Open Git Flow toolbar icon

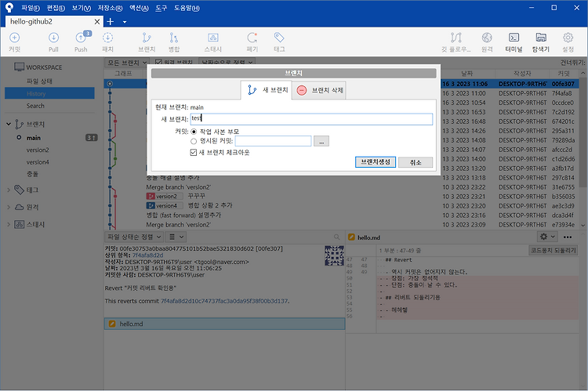456,38
